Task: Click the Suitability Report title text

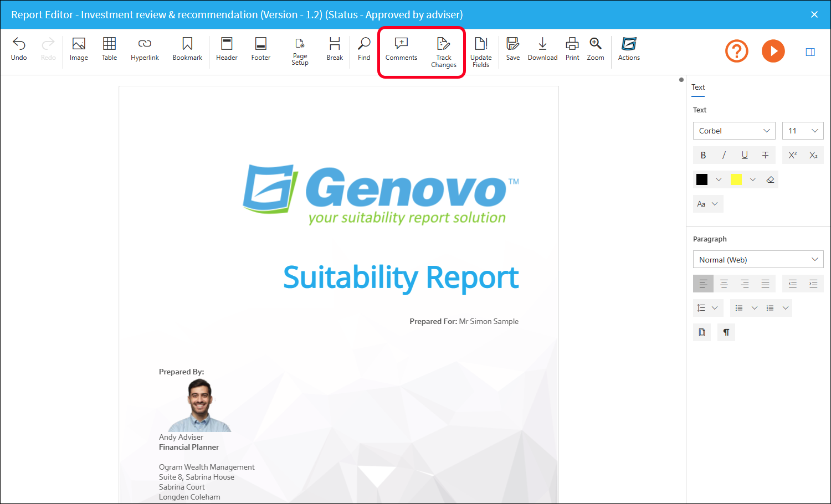Action: tap(401, 277)
